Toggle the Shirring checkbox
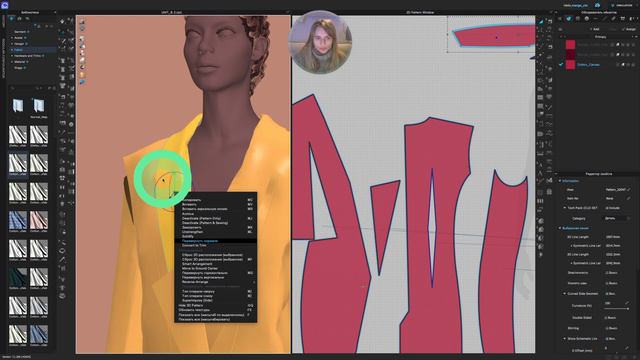The height and width of the screenshot is (360, 640). tap(606, 328)
